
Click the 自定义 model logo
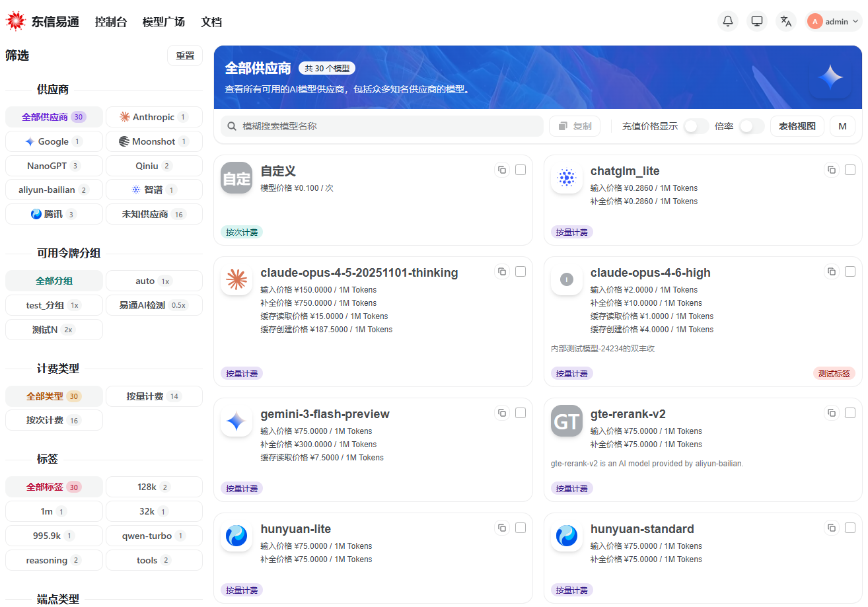coord(236,178)
